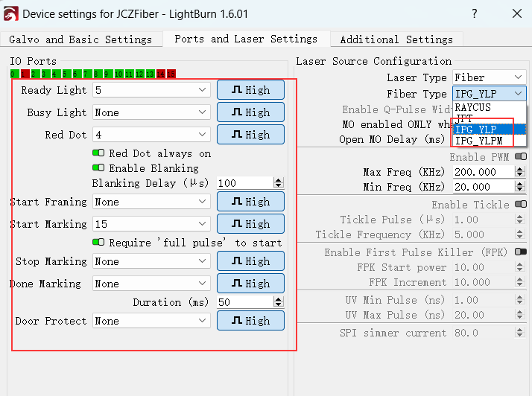Open the Done Marking dropdown
The height and width of the screenshot is (396, 532).
point(151,284)
